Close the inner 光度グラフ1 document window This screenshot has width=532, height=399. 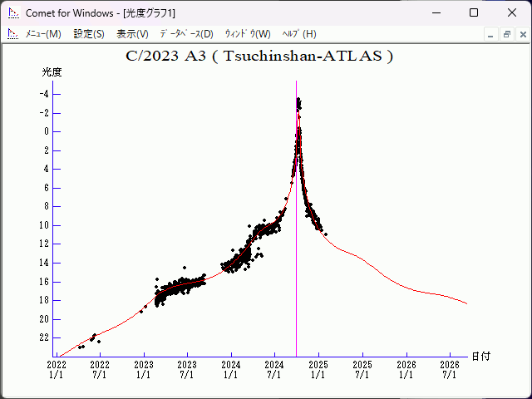(x=521, y=34)
